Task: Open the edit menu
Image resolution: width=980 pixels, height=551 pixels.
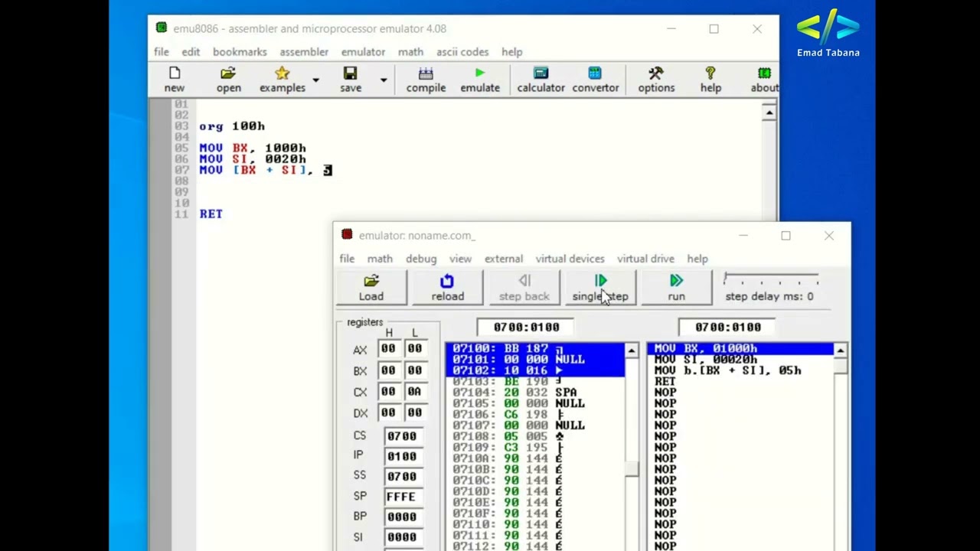Action: pos(191,52)
